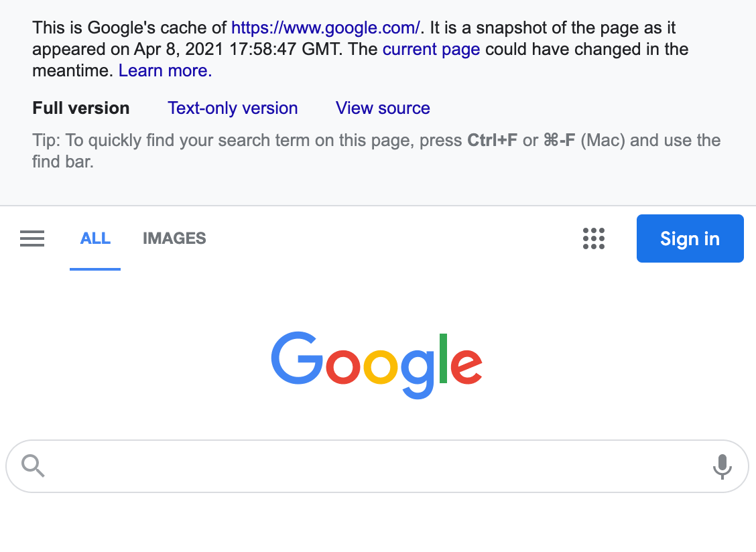Viewport: 756px width, 552px height.
Task: Follow the current page link
Action: [431, 49]
